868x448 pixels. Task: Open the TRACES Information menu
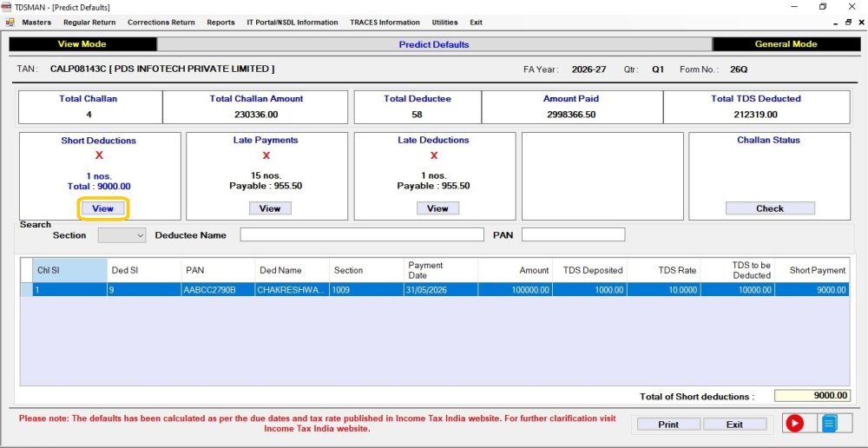pos(385,23)
